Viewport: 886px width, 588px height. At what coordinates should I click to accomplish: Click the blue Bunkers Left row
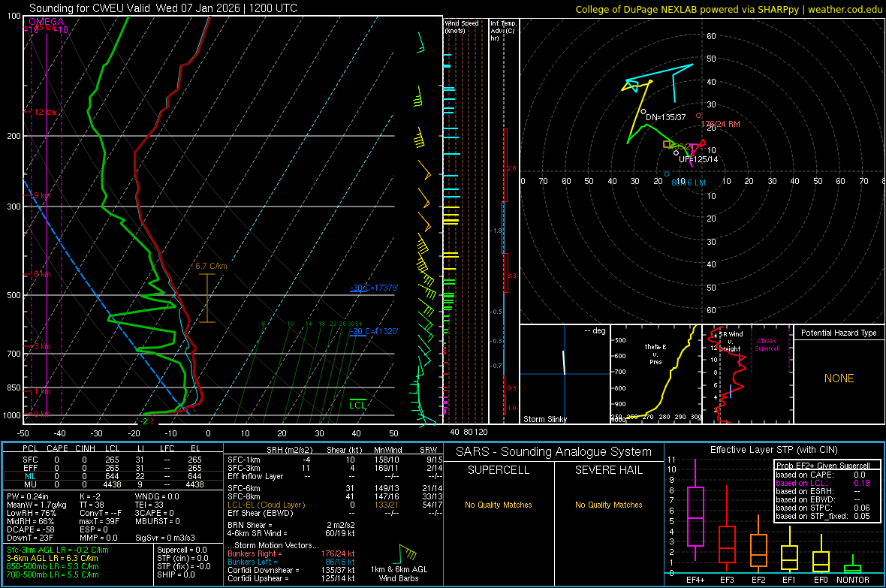pos(291,562)
